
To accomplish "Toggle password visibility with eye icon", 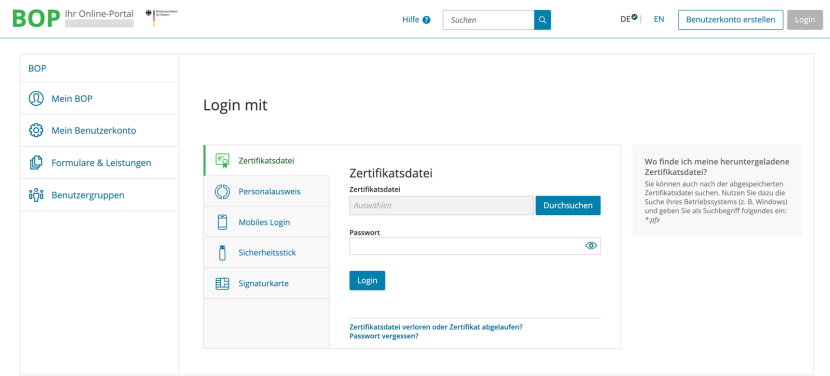I will pos(591,246).
